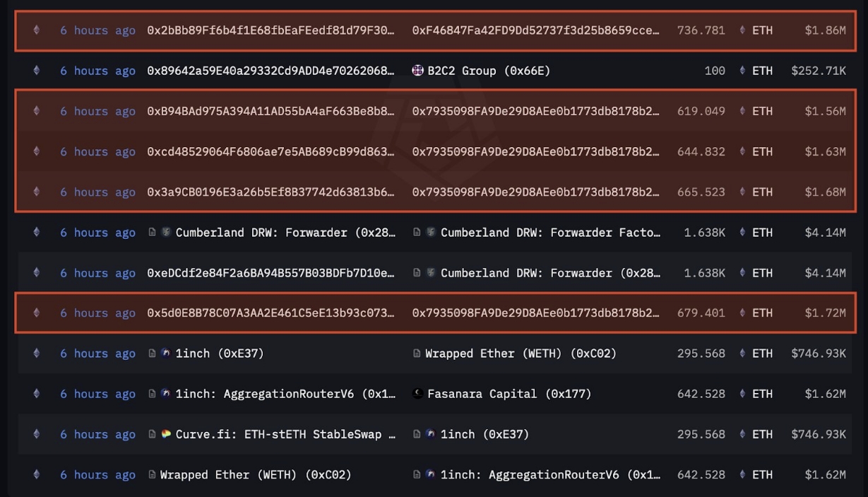Click Cumberland logo beside sender 'Cumberland DRW: Forwarder (0x28…'

(x=166, y=232)
